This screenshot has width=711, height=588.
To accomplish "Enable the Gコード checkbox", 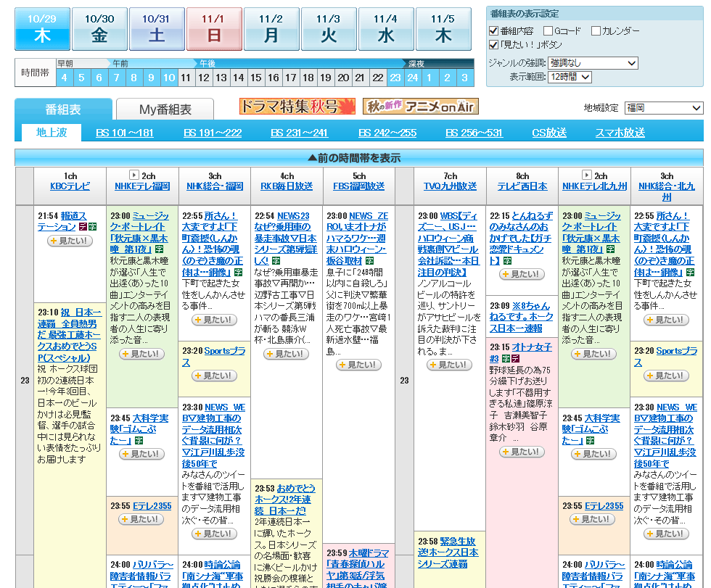I will pyautogui.click(x=548, y=30).
